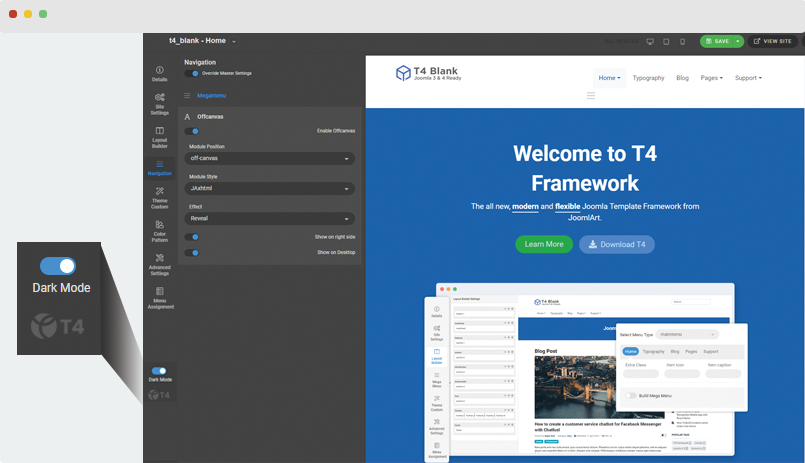This screenshot has height=463, width=805.
Task: Click the hamburger icon under site menu
Action: pos(591,95)
